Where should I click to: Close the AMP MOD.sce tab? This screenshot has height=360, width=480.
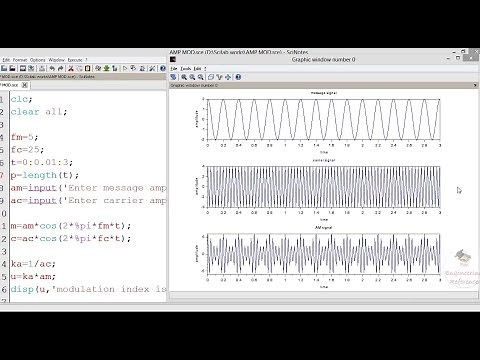[25, 85]
